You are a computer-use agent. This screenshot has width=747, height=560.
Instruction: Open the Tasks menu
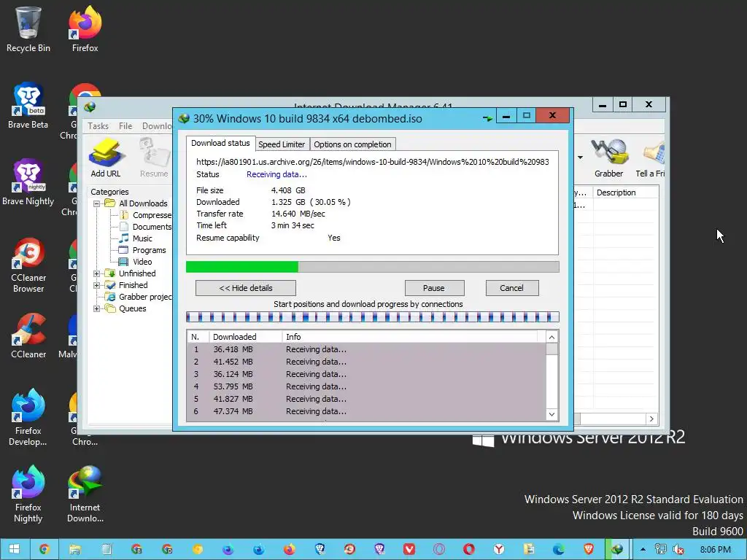pos(98,125)
